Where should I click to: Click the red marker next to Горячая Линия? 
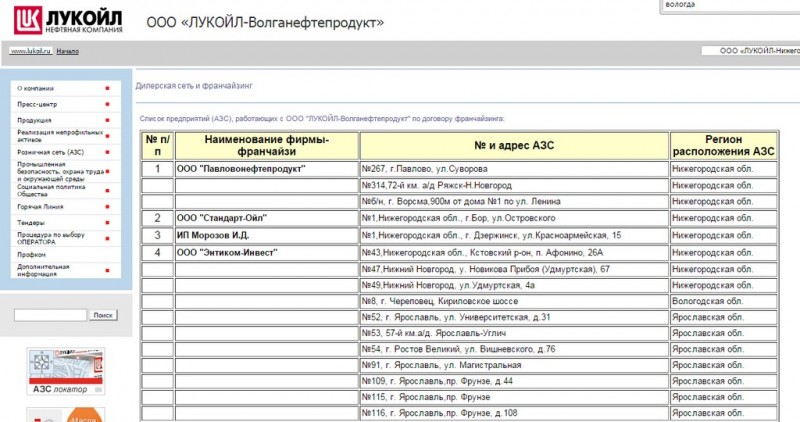pos(107,207)
